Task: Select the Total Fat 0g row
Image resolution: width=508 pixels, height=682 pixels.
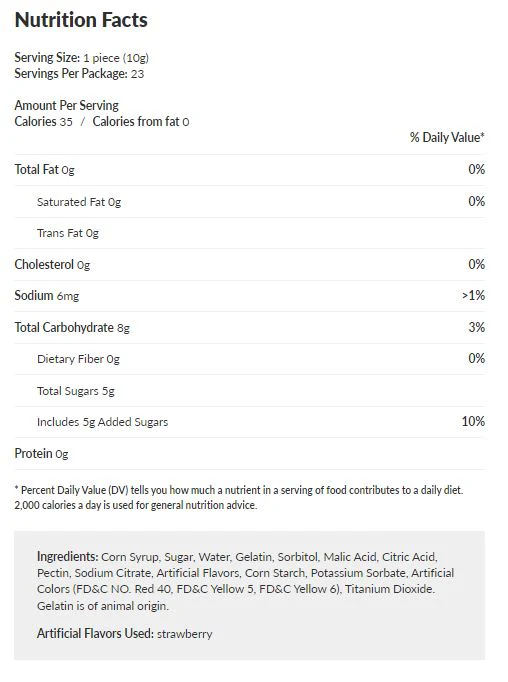Action: click(249, 170)
